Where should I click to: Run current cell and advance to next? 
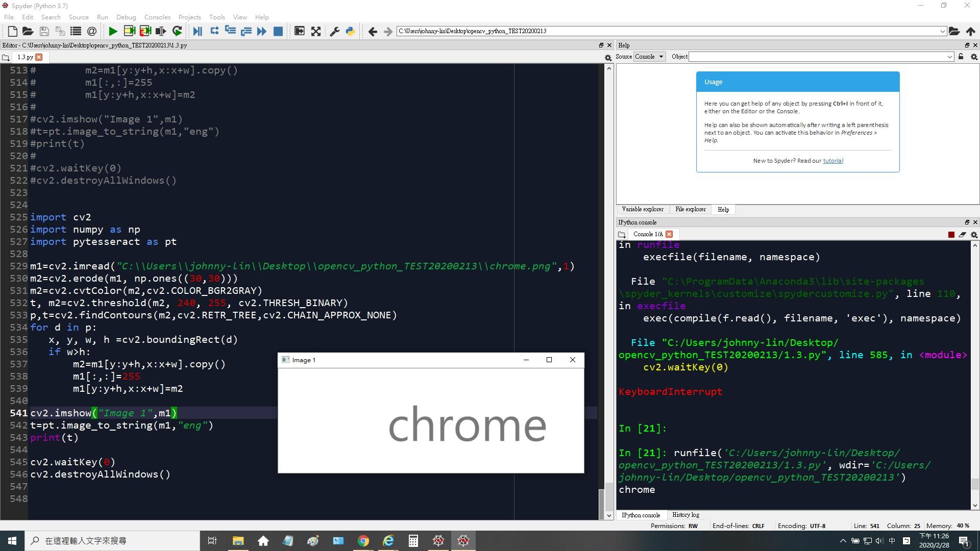point(145,31)
